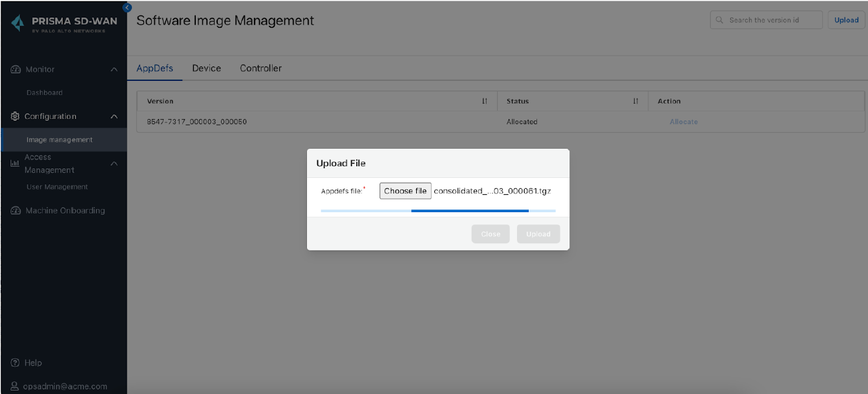Click the Access Management chart icon
The height and width of the screenshot is (394, 868).
[15, 164]
